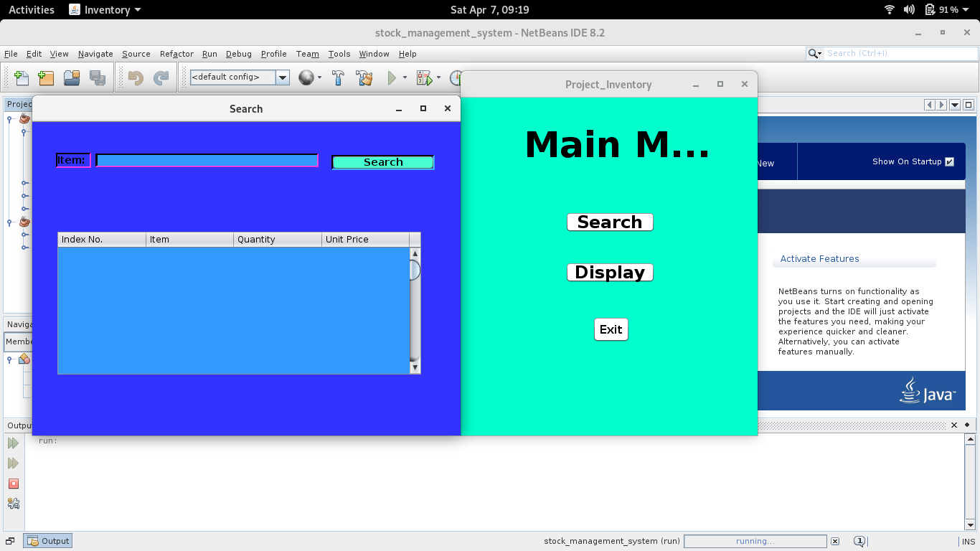Click into the Item text field

207,160
